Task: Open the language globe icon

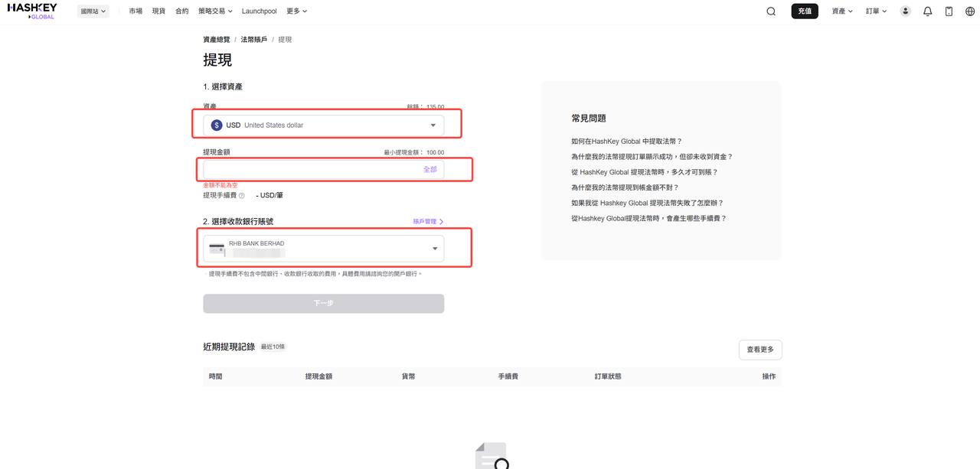Action: click(970, 11)
